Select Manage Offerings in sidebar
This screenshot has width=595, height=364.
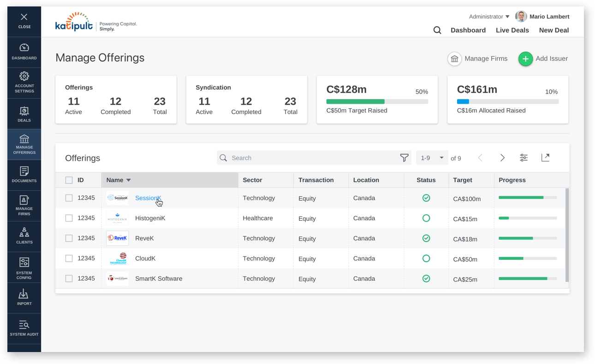(x=24, y=145)
